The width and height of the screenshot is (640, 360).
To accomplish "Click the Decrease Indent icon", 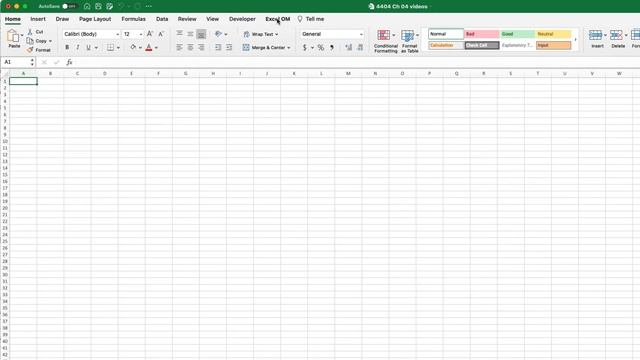I will (218, 48).
